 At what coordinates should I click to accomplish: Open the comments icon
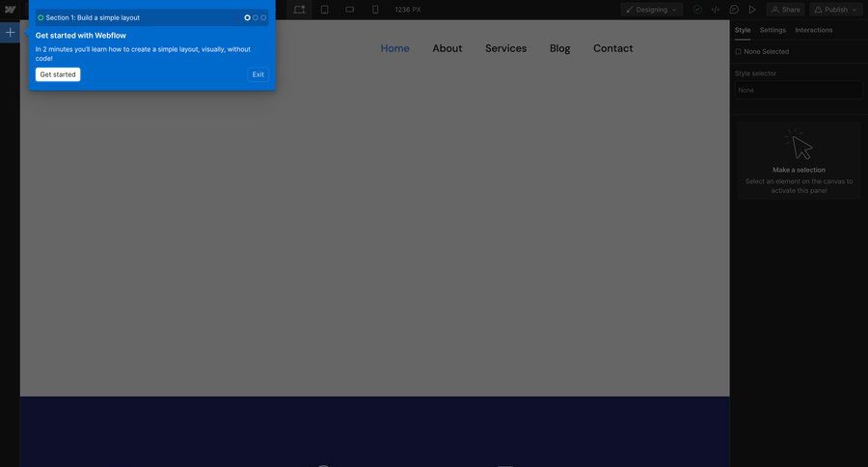734,10
